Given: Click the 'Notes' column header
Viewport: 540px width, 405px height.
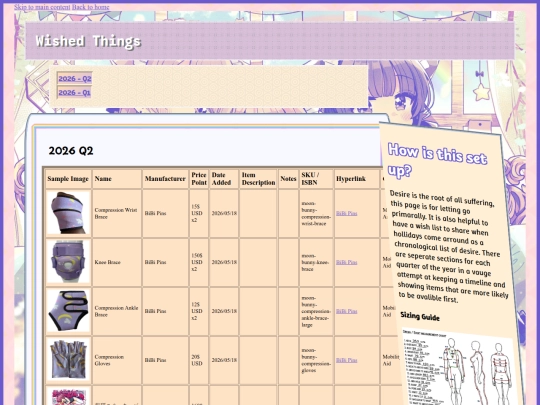Looking at the screenshot, I should [288, 179].
